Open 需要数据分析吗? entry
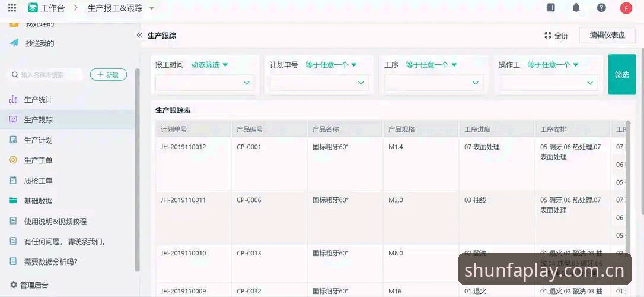 pyautogui.click(x=50, y=261)
